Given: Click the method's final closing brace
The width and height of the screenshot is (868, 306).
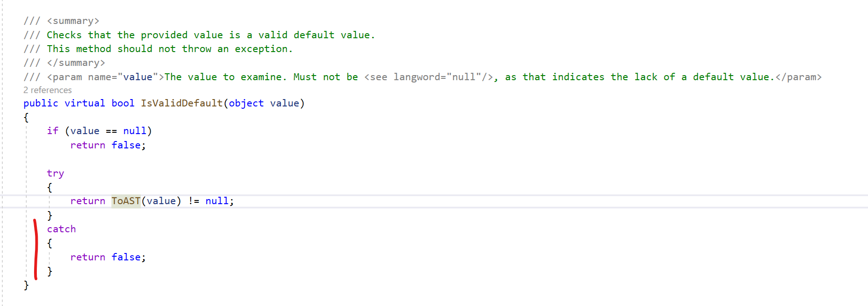Looking at the screenshot, I should 26,285.
